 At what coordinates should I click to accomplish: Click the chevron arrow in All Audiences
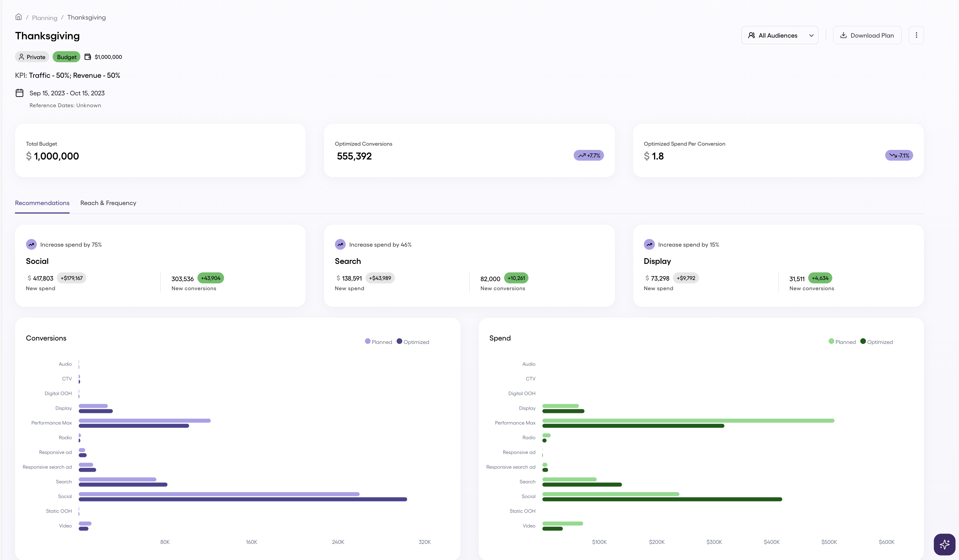pos(811,35)
